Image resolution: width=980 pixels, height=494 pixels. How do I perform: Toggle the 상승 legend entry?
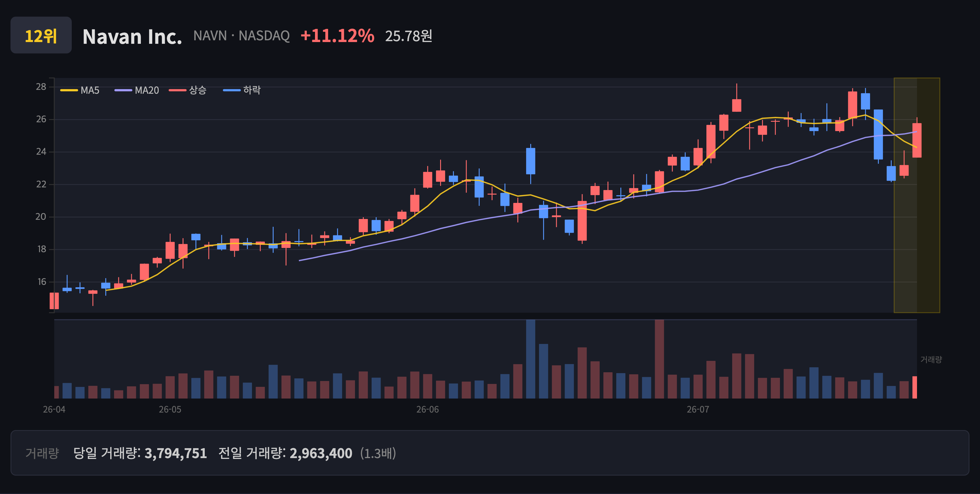pos(188,90)
